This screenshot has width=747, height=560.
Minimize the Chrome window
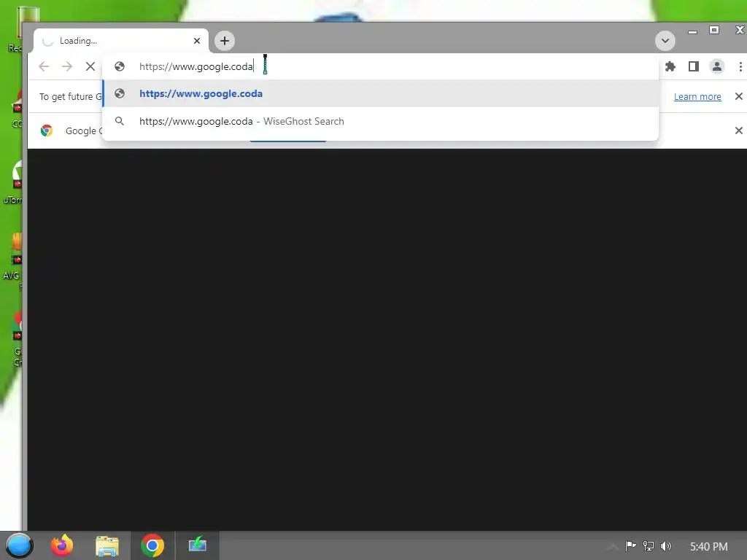(x=693, y=31)
